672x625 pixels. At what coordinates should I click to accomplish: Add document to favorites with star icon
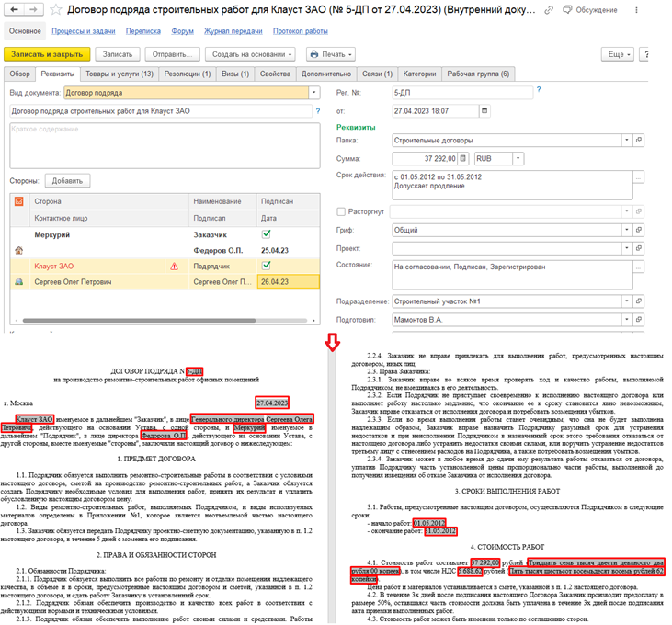pyautogui.click(x=56, y=9)
